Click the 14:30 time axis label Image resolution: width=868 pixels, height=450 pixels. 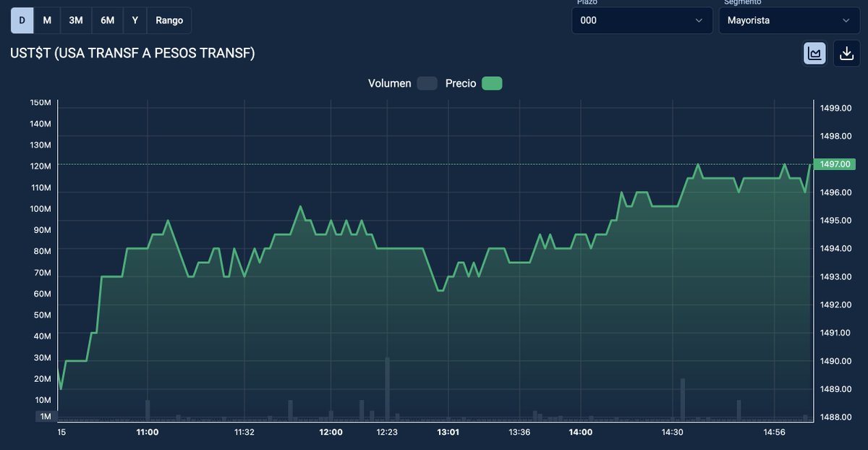pos(672,432)
